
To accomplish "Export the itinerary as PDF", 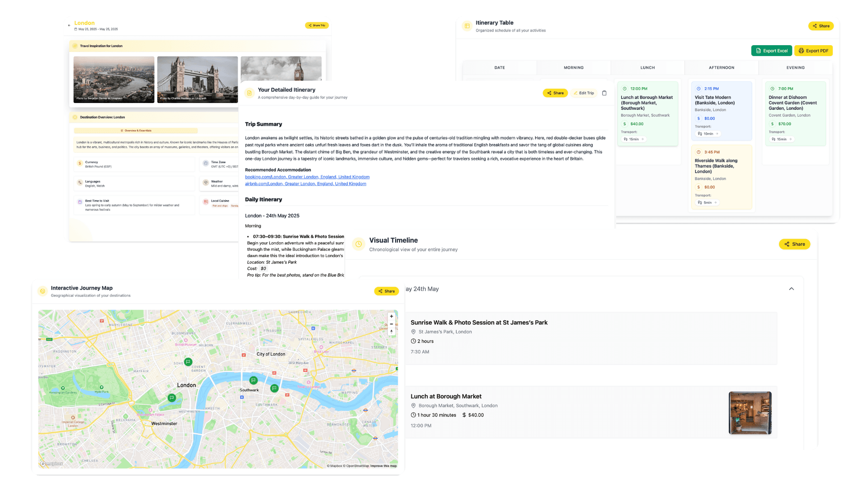I will pyautogui.click(x=813, y=51).
